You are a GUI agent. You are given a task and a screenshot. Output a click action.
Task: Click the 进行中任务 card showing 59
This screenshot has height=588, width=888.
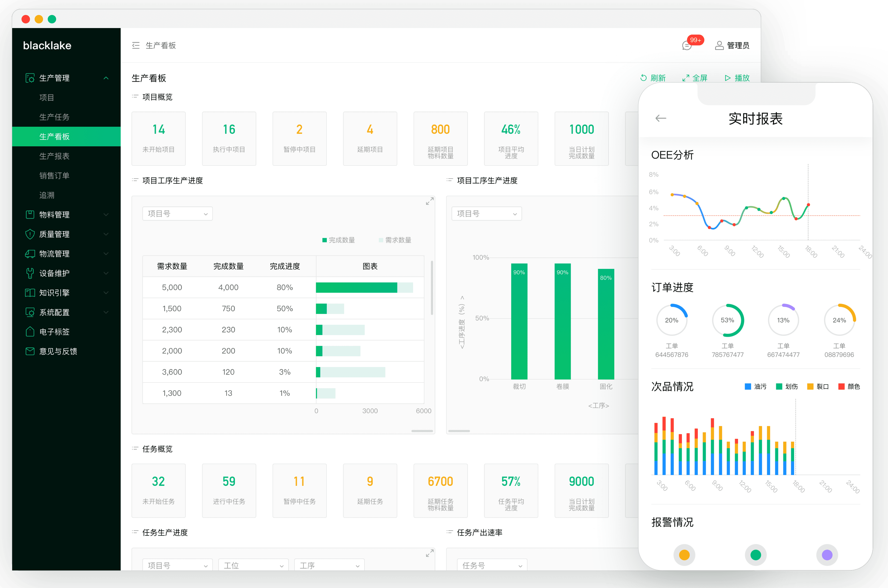click(x=229, y=491)
